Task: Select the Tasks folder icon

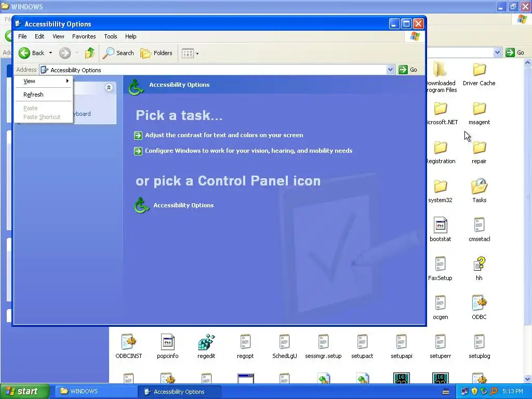Action: pos(479,186)
